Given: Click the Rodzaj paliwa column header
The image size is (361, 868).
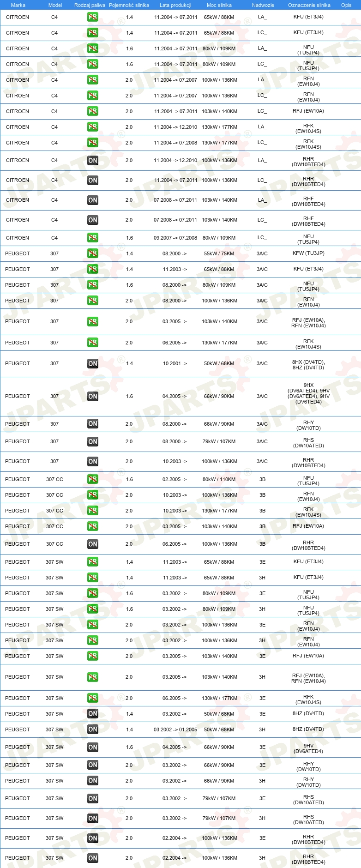Looking at the screenshot, I should coord(90,5).
